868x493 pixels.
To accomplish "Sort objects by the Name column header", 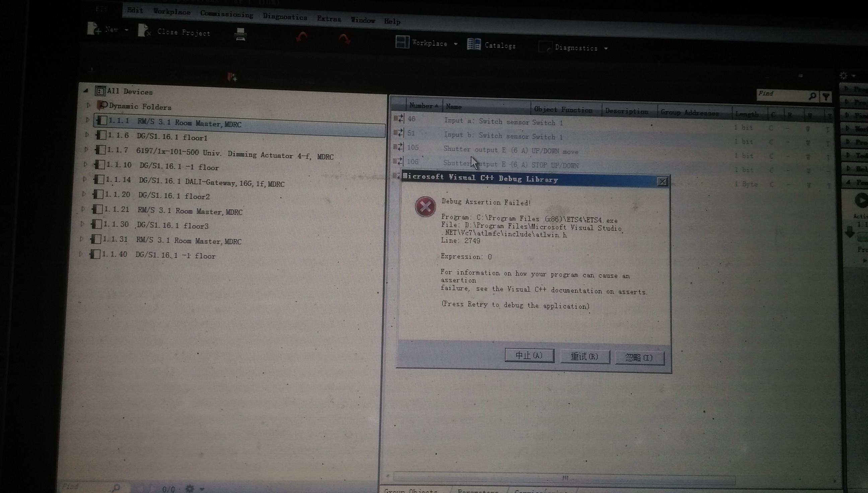I will pos(486,107).
